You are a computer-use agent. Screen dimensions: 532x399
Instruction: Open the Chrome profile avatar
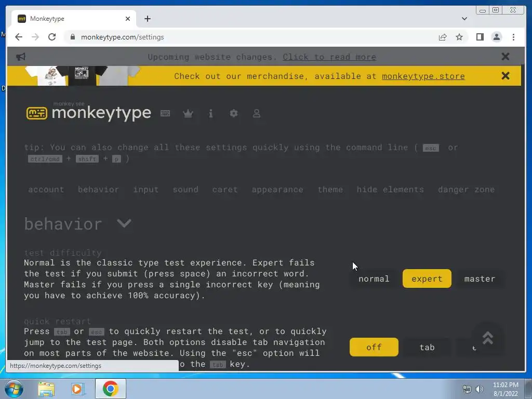(x=496, y=37)
